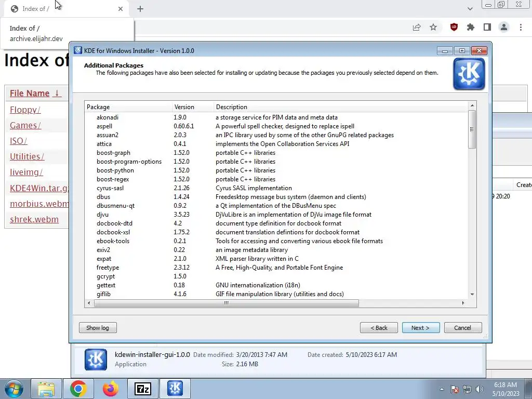Close the 'Index of /' tab

[121, 9]
